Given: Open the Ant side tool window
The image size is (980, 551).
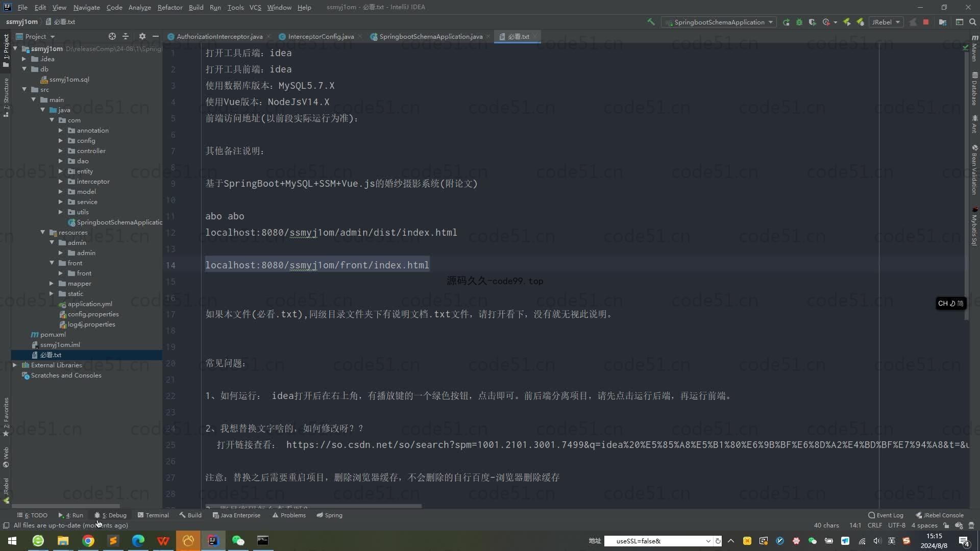Looking at the screenshot, I should click(974, 124).
